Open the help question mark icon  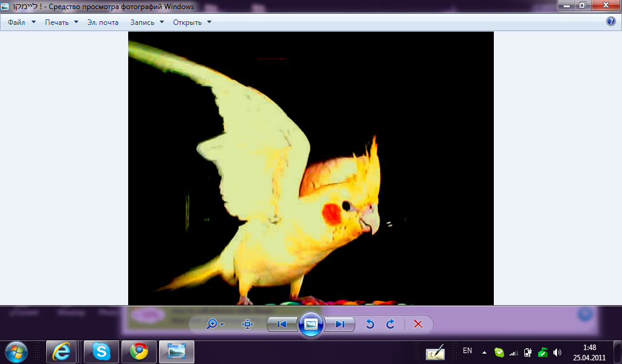[x=611, y=22]
